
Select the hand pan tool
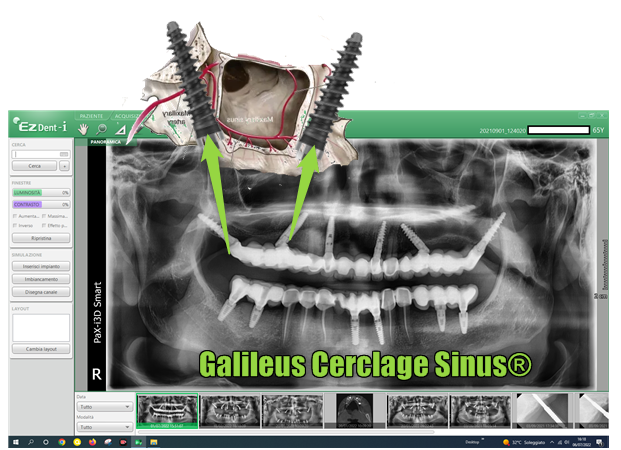83,129
